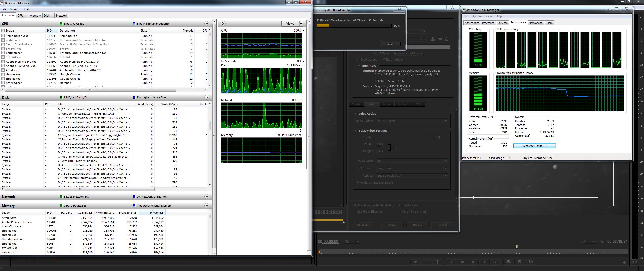This screenshot has width=644, height=271.
Task: Click the blue Maximum Frequency legend square
Action: tap(134, 23)
